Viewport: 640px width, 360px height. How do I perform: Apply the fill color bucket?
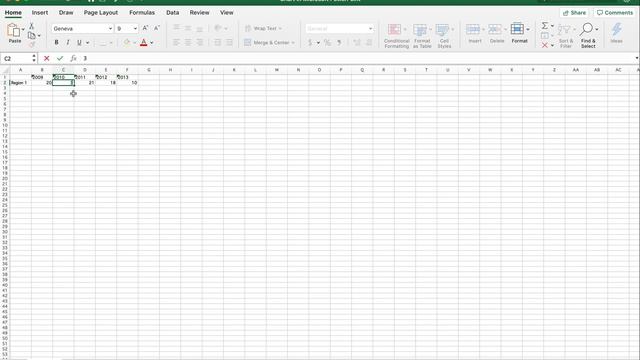click(127, 42)
